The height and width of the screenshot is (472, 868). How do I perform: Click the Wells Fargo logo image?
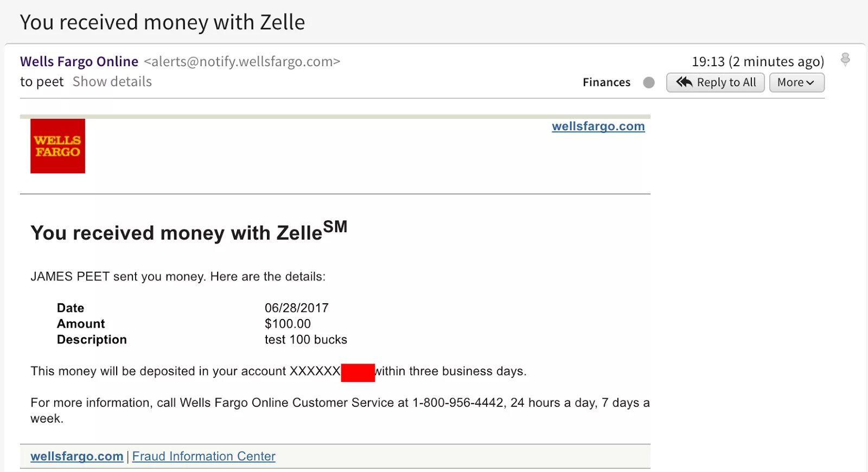click(58, 146)
